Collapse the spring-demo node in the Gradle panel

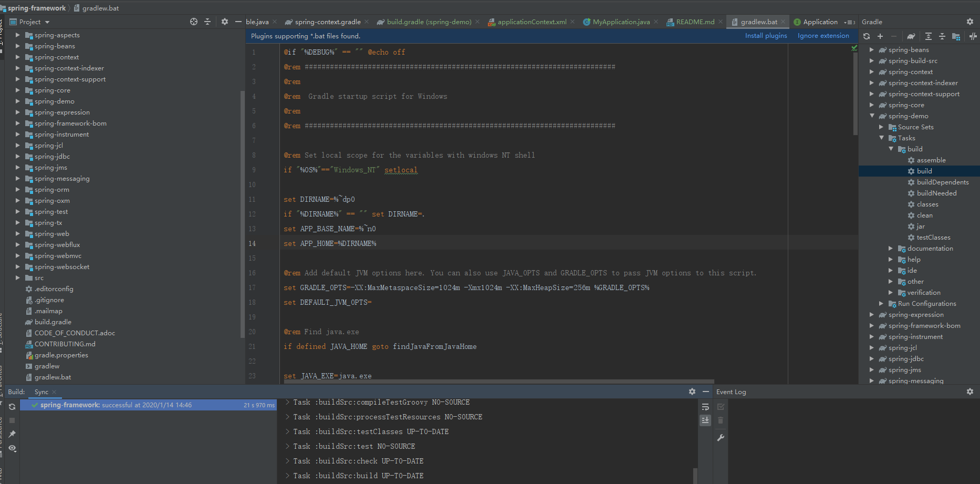point(872,116)
